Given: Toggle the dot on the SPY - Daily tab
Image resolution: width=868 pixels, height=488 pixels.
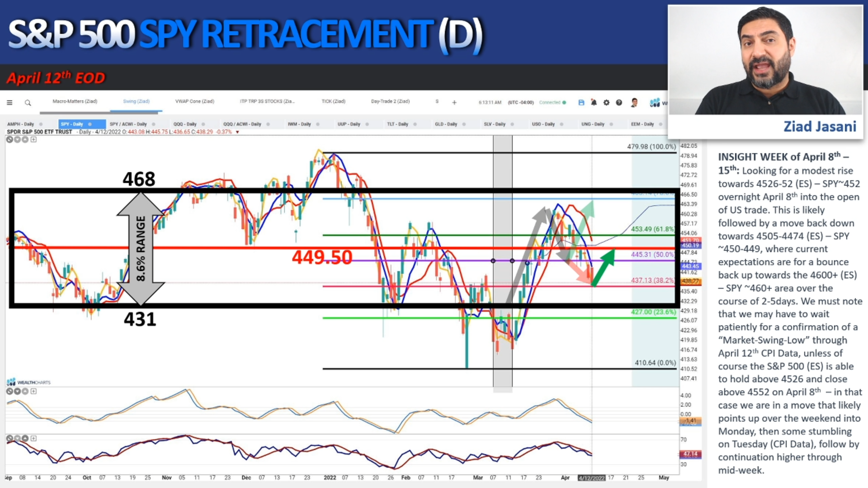Looking at the screenshot, I should (90, 124).
